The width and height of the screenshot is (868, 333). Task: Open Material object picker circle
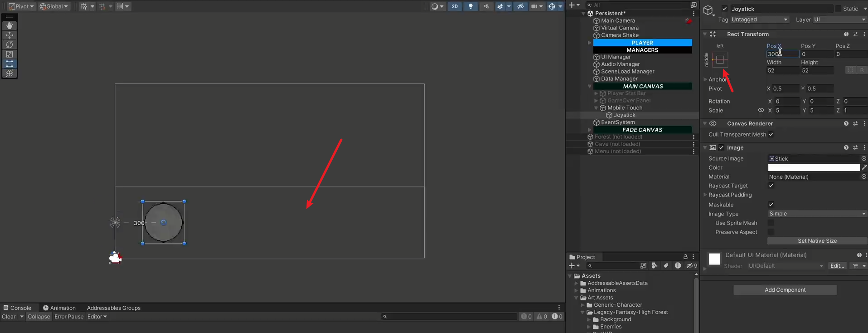tap(863, 176)
